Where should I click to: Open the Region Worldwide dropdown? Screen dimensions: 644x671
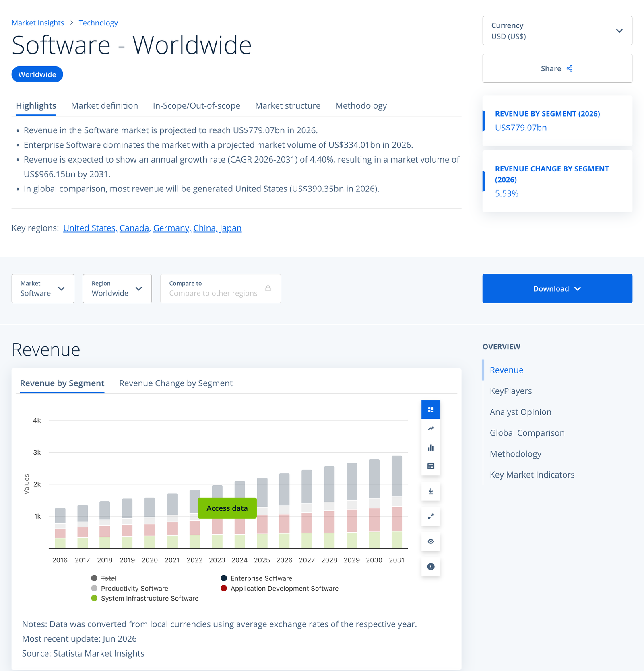[x=117, y=288]
